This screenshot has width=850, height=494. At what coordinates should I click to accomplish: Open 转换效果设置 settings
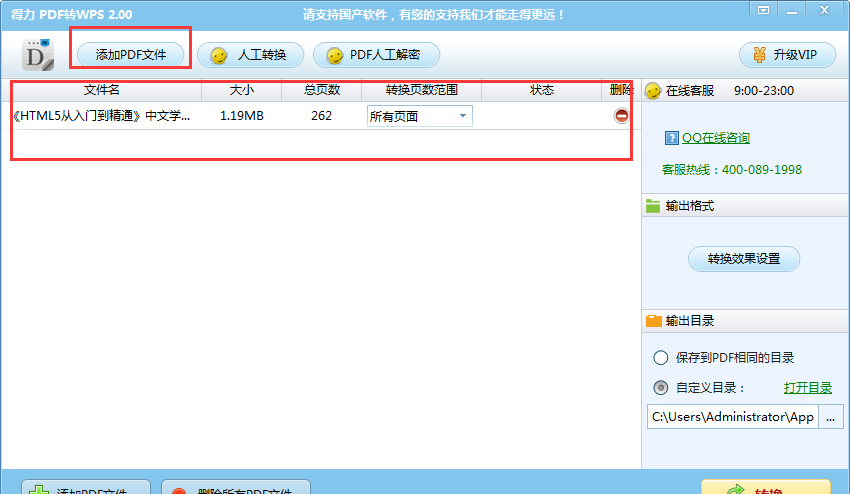coord(744,259)
